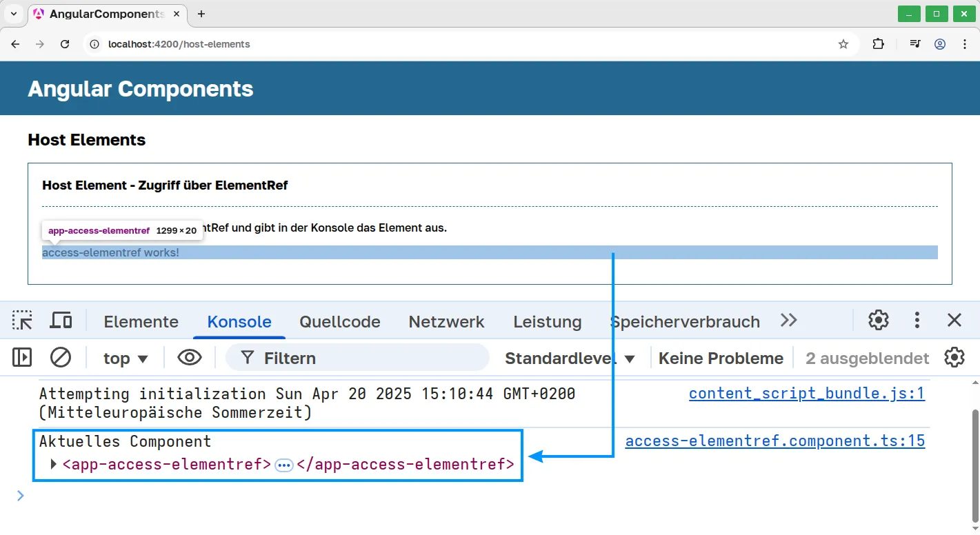This screenshot has height=535, width=980.
Task: Open the Netzwerk tab
Action: tap(447, 322)
